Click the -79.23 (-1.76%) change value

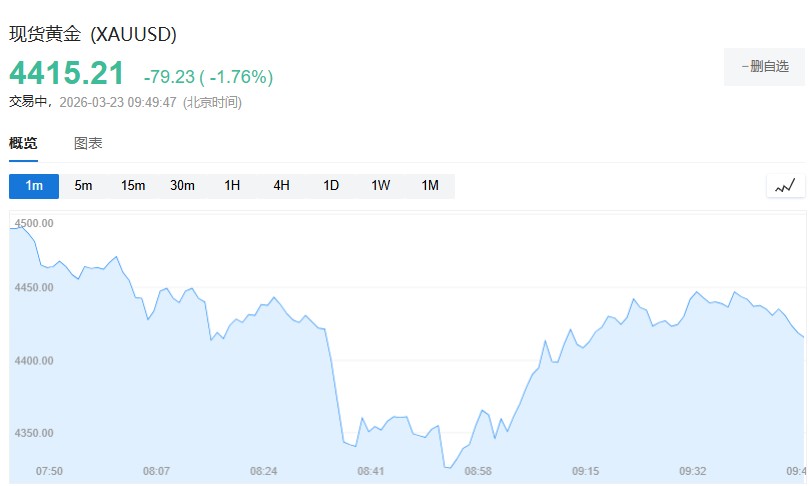click(208, 77)
